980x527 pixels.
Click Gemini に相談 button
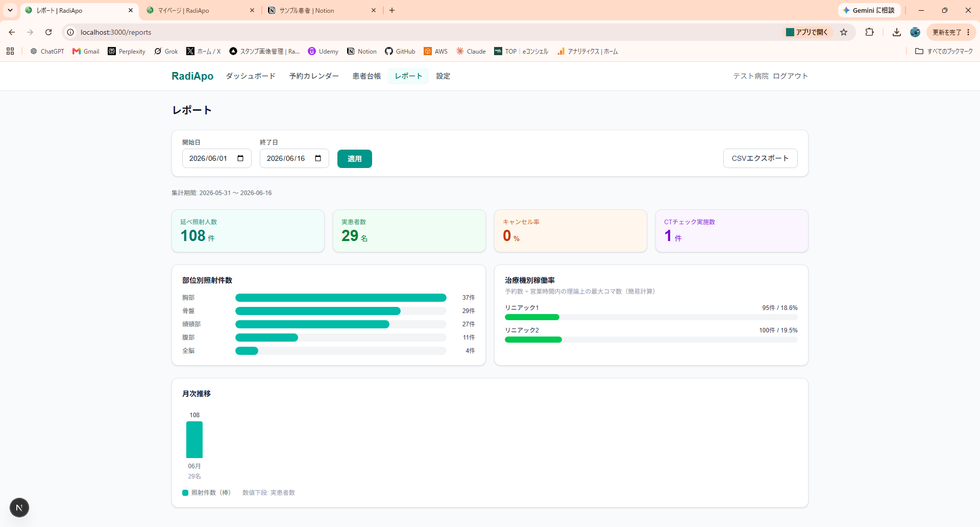(869, 10)
